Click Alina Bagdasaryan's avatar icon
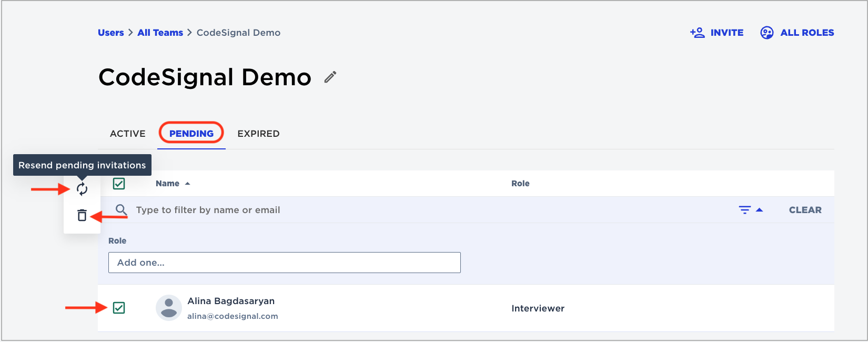868x342 pixels. pyautogui.click(x=169, y=308)
